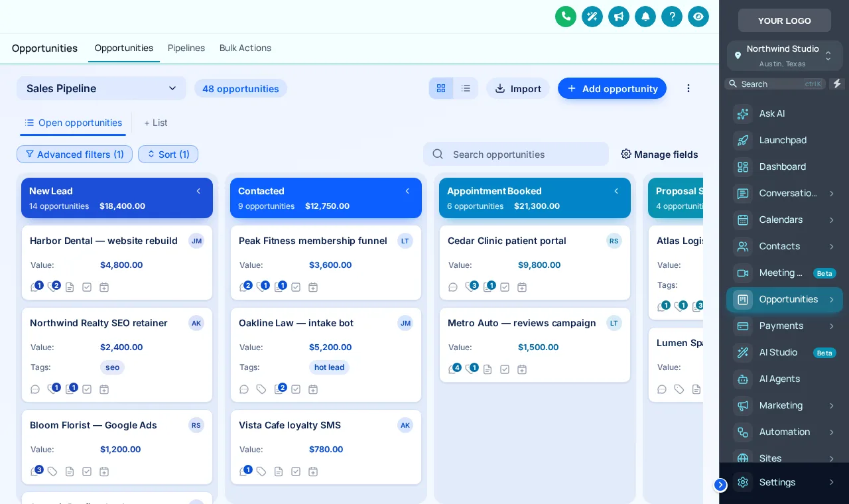Switch to the Bulk Actions tab
Screen dimensions: 849x504
(x=245, y=48)
